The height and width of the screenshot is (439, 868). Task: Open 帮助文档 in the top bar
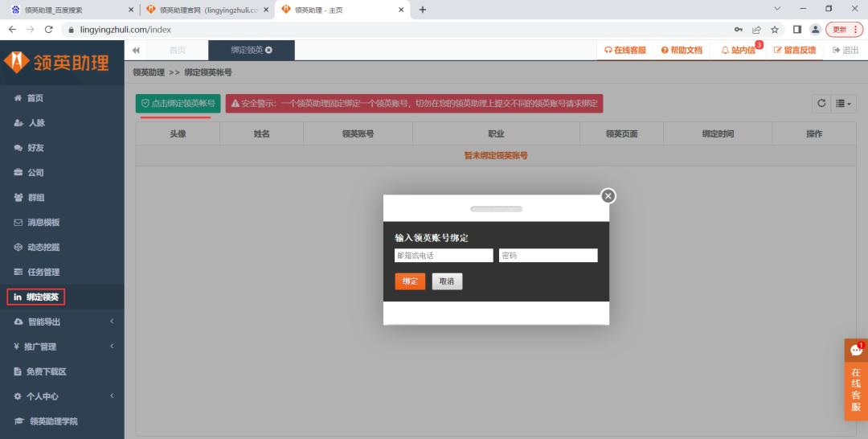(x=682, y=51)
